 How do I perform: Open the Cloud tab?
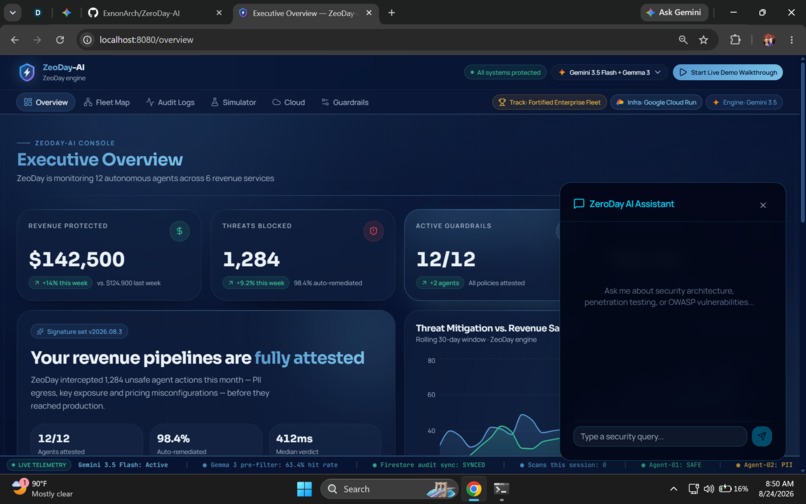[288, 102]
